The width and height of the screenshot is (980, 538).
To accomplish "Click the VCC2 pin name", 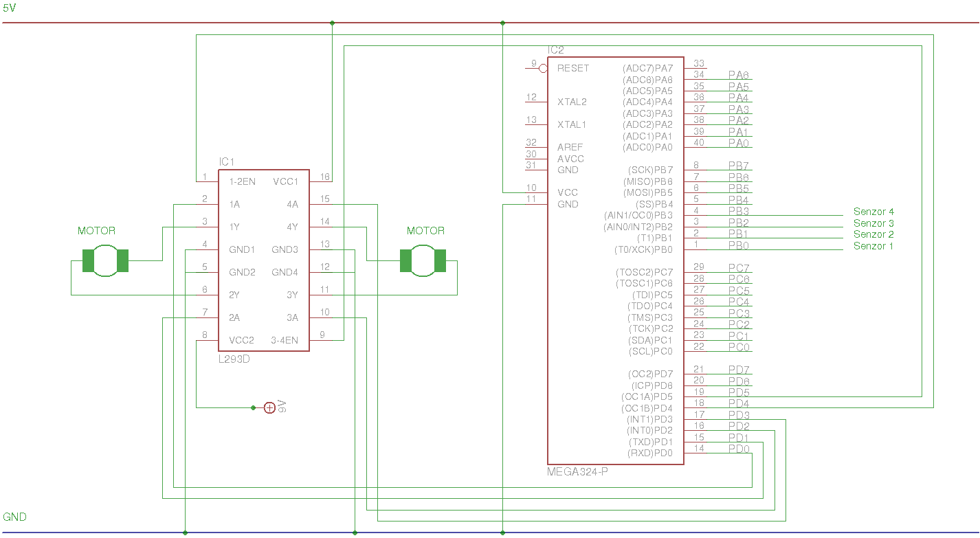I will click(x=242, y=340).
